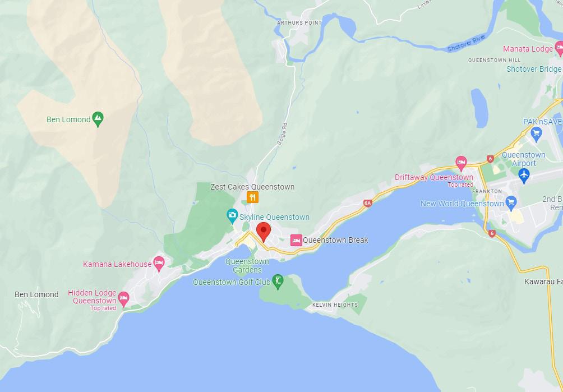563x392 pixels.
Task: Click the Kelvin Heights area label
Action: click(335, 305)
